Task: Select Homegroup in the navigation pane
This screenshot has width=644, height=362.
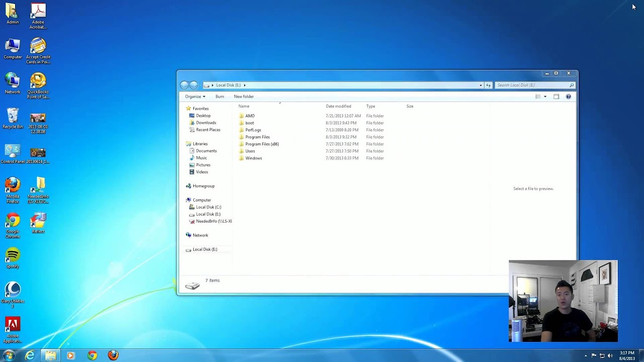Action: point(203,186)
